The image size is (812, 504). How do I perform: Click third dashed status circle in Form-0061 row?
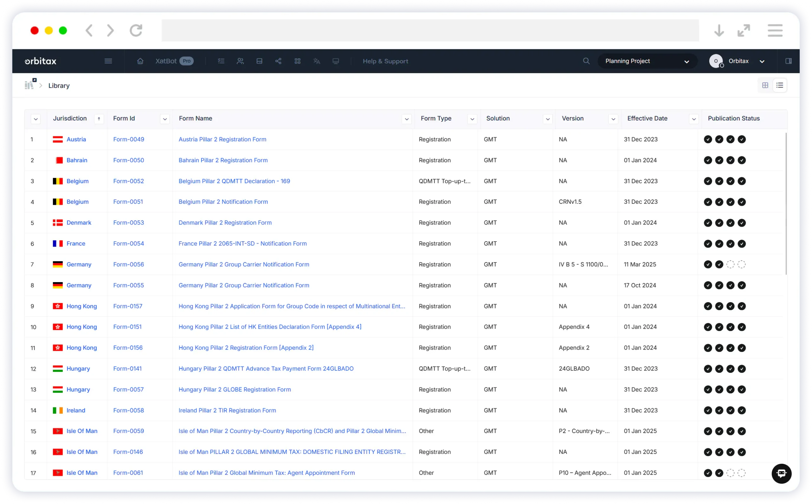730,473
